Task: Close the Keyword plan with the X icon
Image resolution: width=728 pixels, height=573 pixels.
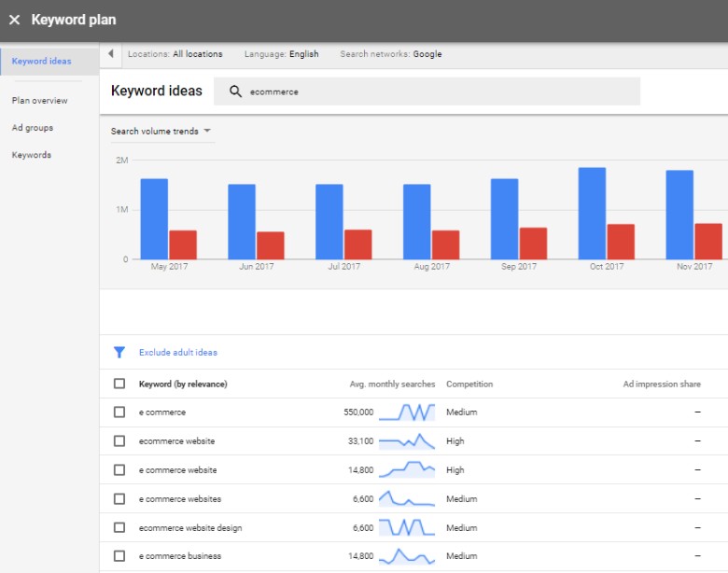Action: pos(14,20)
